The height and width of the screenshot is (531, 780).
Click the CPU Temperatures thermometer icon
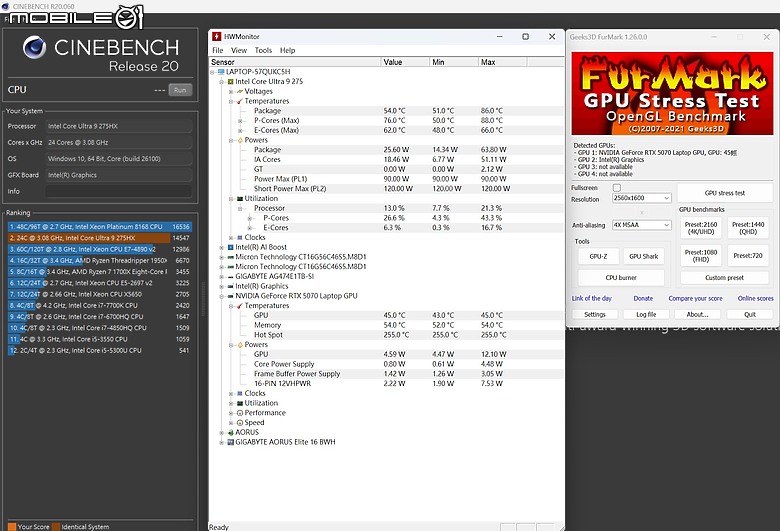click(240, 101)
